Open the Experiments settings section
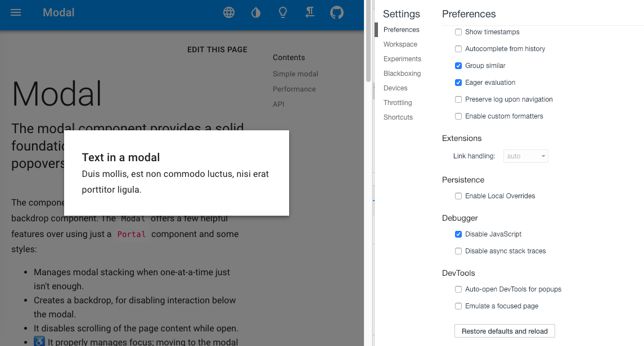This screenshot has height=346, width=644. 402,58
